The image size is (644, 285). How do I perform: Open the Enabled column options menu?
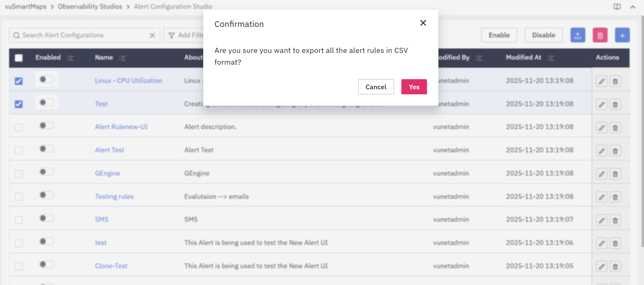[x=70, y=58]
